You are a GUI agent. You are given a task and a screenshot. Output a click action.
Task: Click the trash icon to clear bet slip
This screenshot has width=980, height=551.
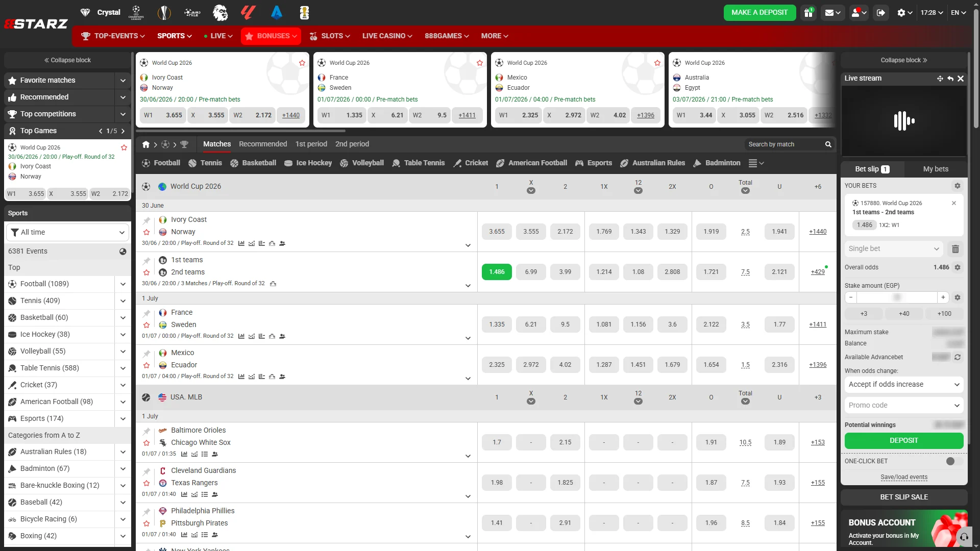955,249
